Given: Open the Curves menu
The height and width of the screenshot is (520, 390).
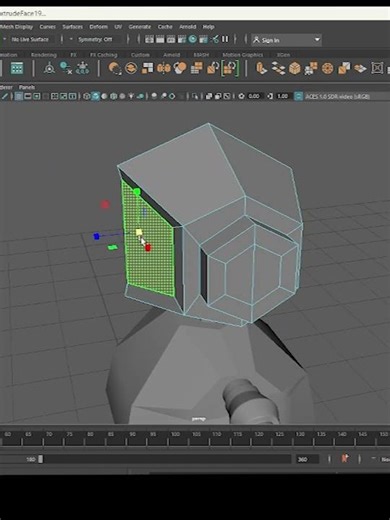Looking at the screenshot, I should (47, 27).
